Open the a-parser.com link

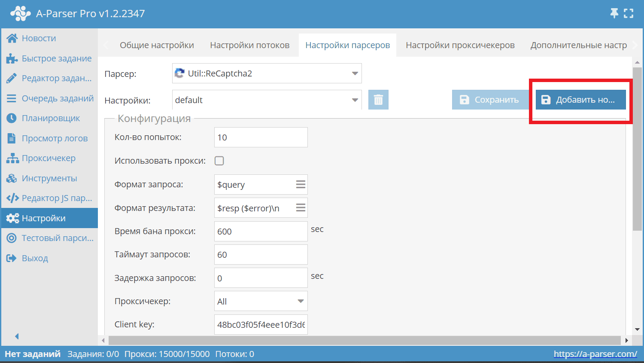pyautogui.click(x=595, y=354)
